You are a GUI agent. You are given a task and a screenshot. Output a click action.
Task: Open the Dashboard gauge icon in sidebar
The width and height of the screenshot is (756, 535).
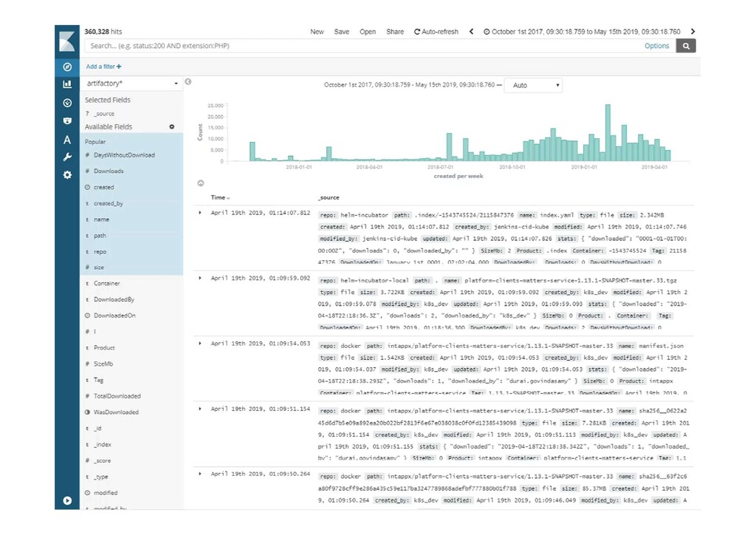(x=67, y=103)
